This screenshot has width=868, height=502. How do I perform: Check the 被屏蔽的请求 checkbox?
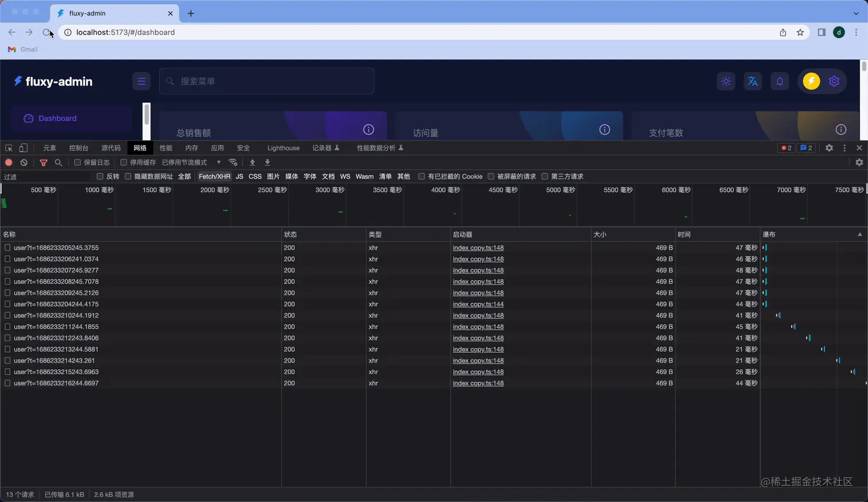[491, 176]
